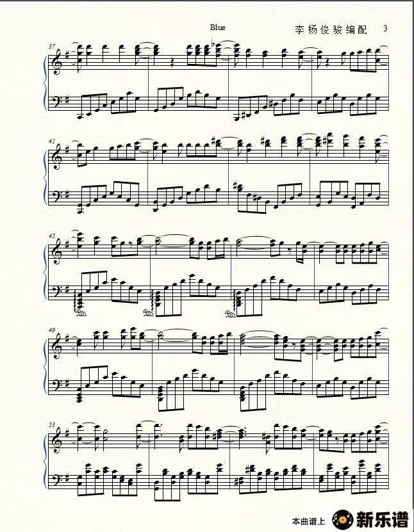Click the flat accidental above measure 38 chord
The height and width of the screenshot is (532, 414).
pos(213,44)
